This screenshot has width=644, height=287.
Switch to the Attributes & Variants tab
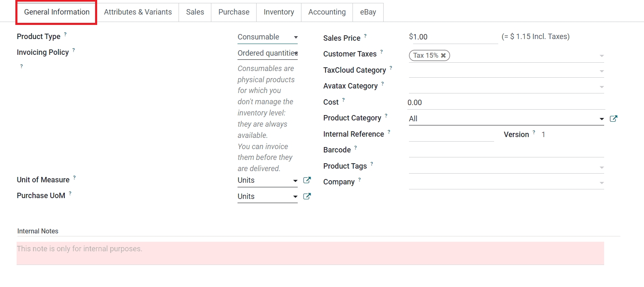coord(138,12)
